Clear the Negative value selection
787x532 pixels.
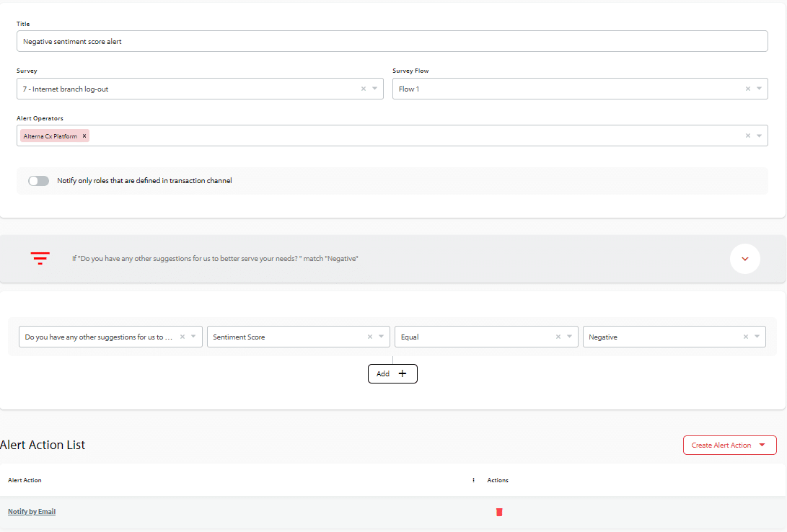pyautogui.click(x=746, y=337)
